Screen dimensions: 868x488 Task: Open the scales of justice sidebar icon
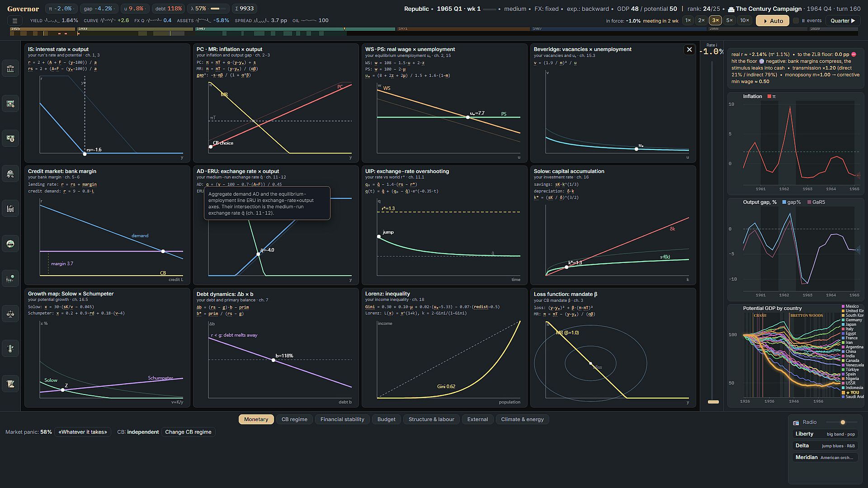pos(10,314)
